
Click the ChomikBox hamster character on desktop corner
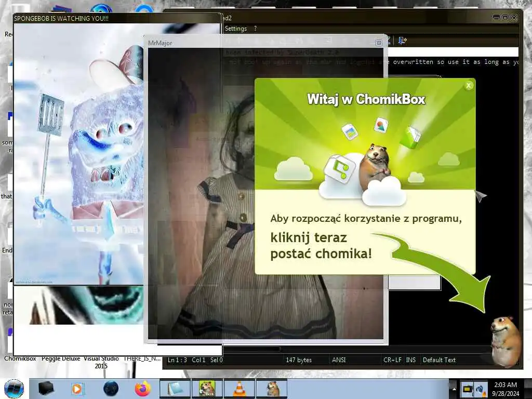[505, 341]
